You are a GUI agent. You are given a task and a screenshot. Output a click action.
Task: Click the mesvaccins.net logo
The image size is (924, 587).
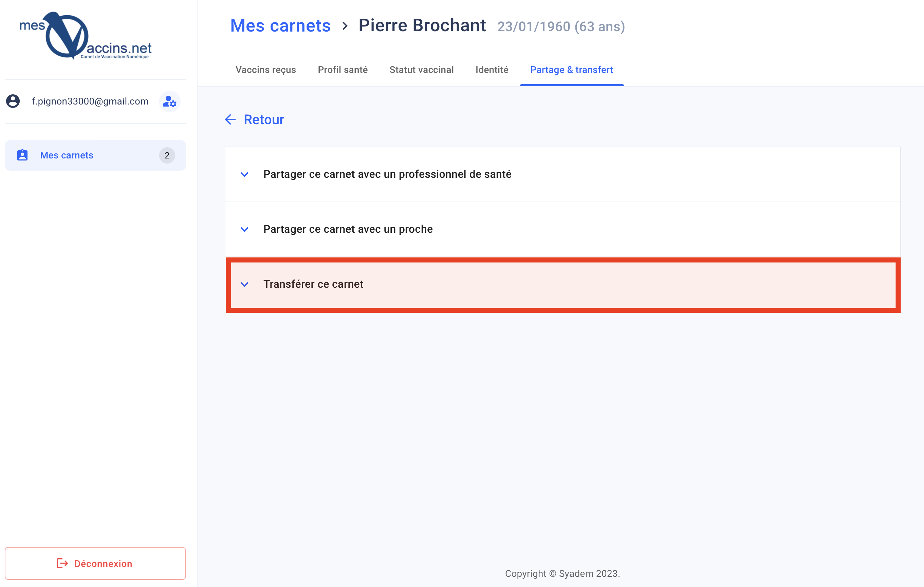pos(85,35)
